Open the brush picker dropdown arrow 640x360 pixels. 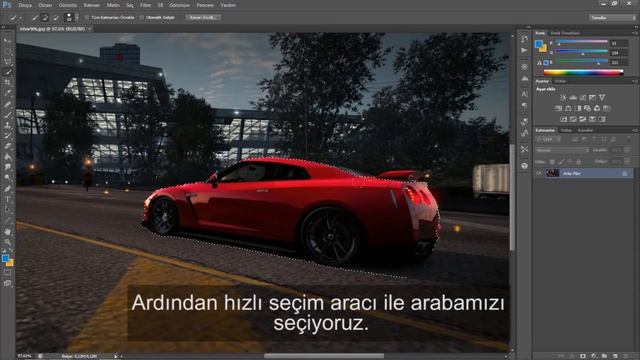tap(77, 18)
